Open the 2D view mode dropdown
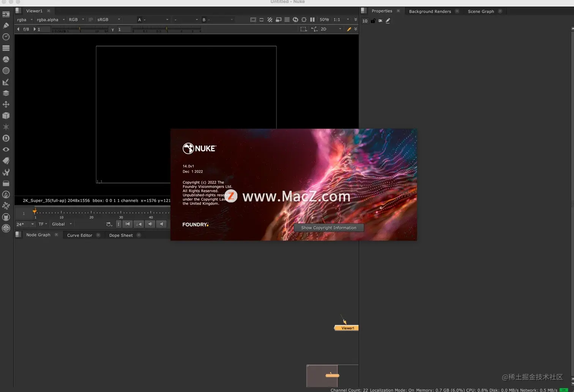Image resolution: width=574 pixels, height=392 pixels. (x=331, y=29)
